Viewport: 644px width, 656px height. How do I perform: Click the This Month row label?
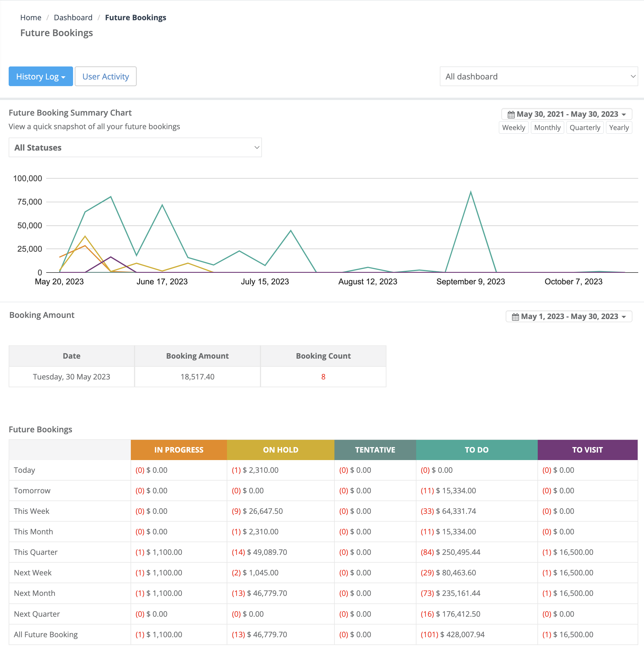coord(33,532)
